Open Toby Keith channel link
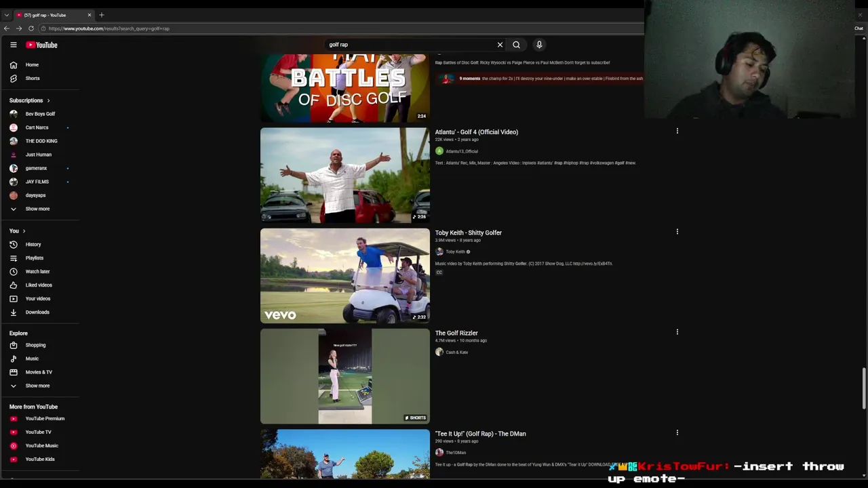 [x=455, y=252]
